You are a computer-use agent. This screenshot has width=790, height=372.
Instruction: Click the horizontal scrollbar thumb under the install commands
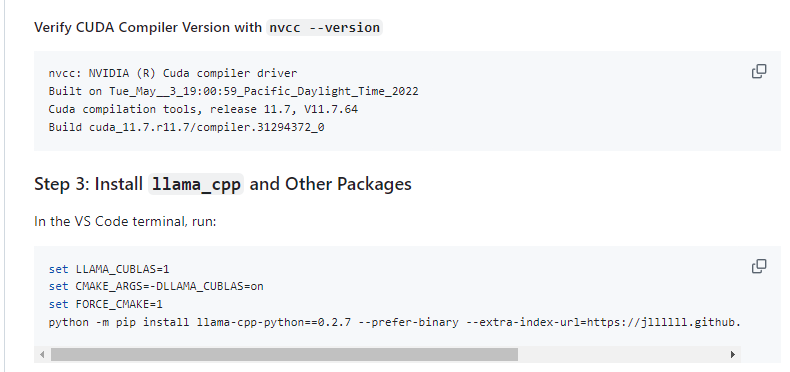[284, 354]
